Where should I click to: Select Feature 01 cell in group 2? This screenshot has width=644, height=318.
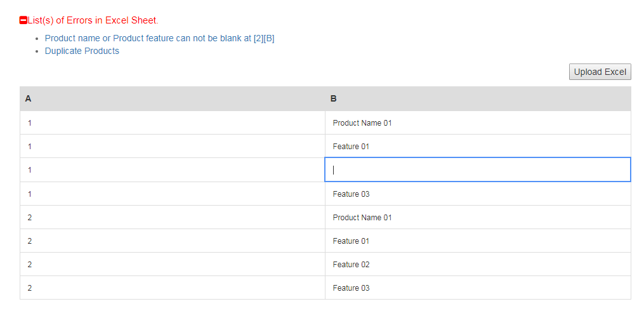point(478,241)
